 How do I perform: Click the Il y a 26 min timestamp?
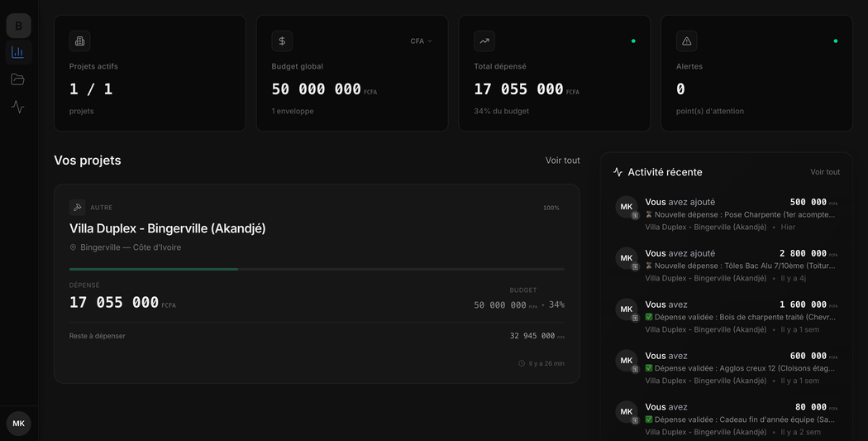click(x=546, y=363)
